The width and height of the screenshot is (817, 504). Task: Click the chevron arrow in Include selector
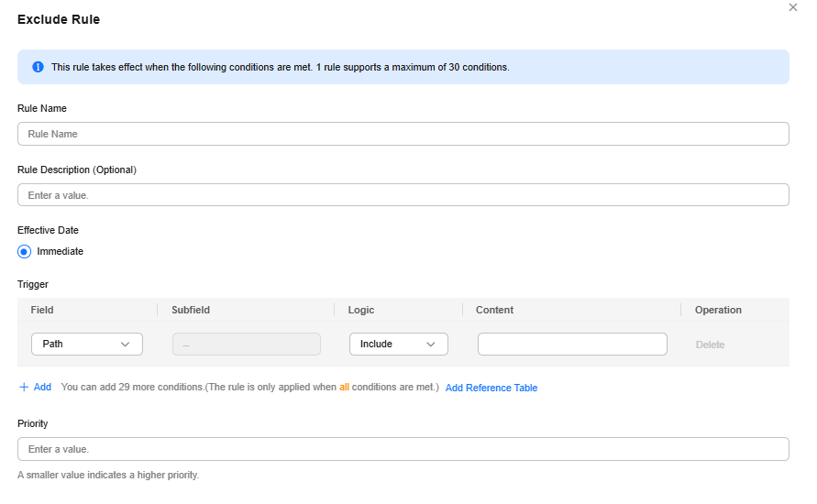(x=430, y=345)
